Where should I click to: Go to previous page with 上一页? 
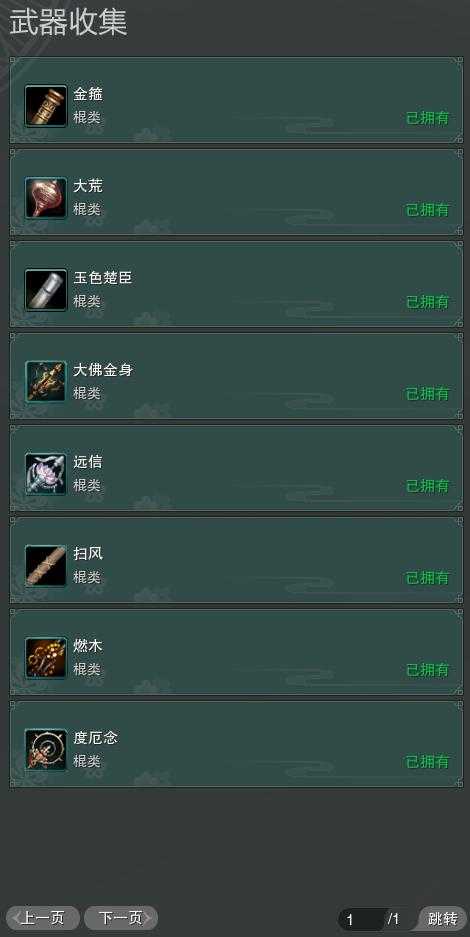point(43,918)
